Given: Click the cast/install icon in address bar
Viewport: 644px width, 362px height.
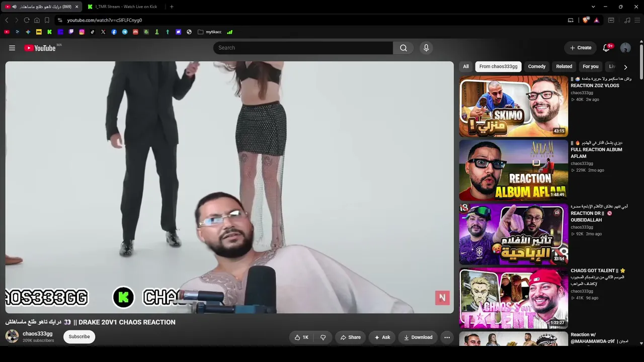Looking at the screenshot, I should (571, 20).
